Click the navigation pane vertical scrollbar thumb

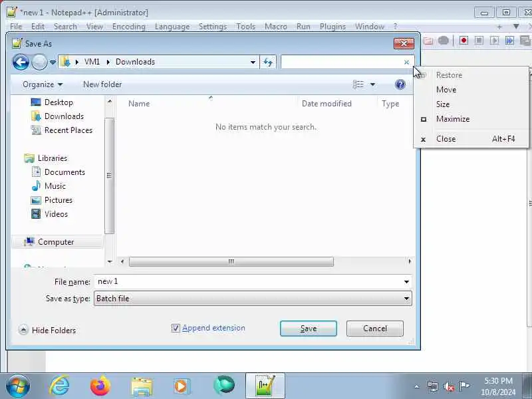tap(109, 176)
